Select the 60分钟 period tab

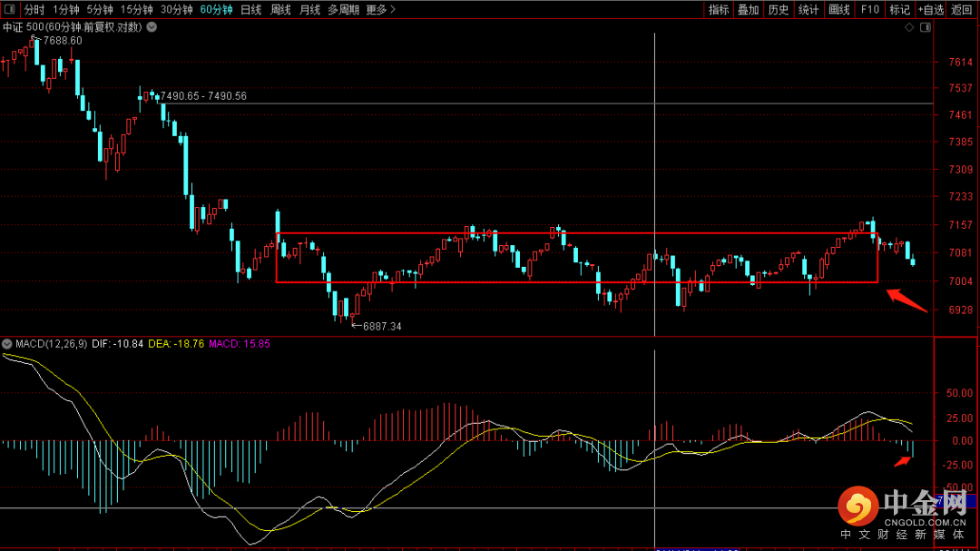pos(216,10)
